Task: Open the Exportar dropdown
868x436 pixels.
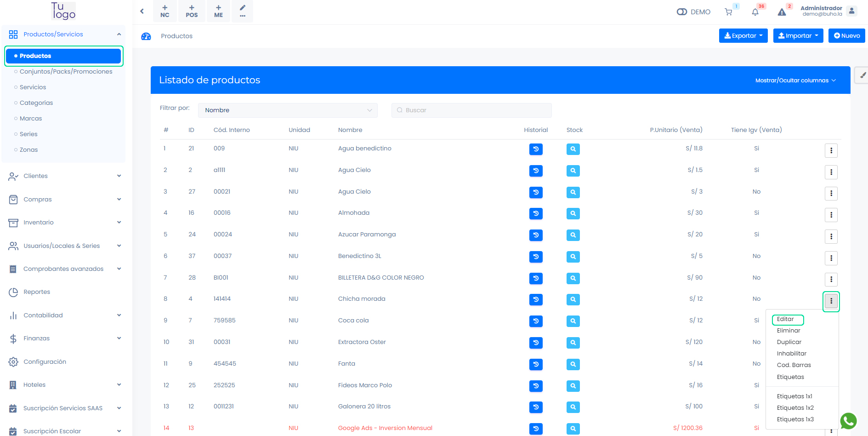Action: (743, 36)
